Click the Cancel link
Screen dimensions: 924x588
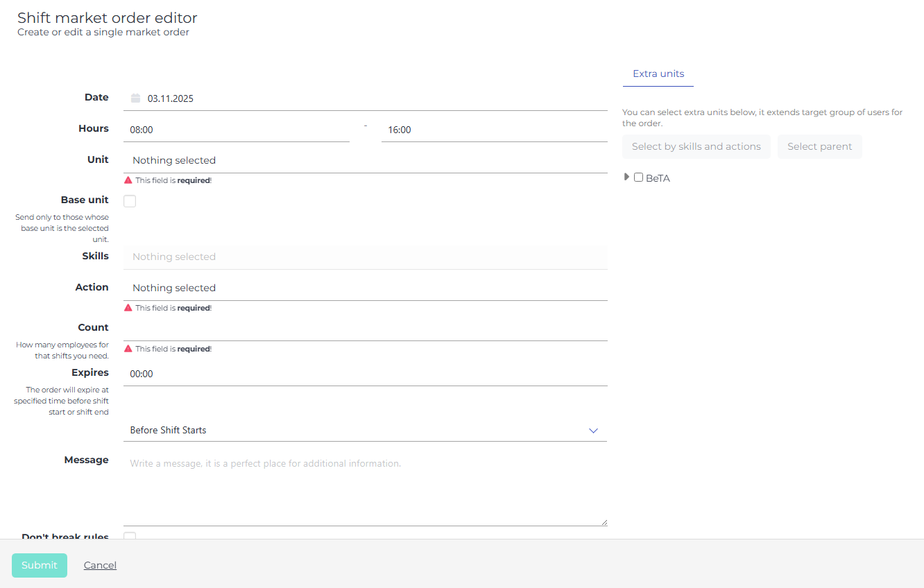coord(100,565)
